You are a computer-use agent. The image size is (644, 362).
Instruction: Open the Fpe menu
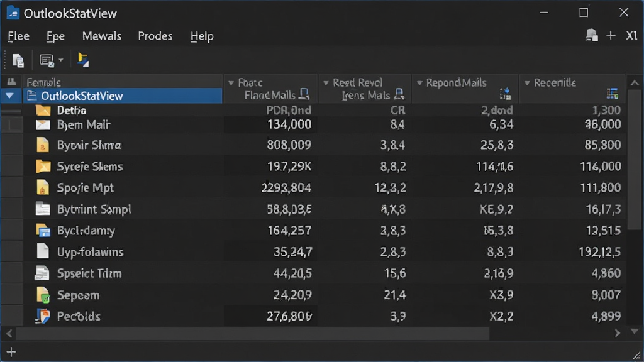click(55, 36)
